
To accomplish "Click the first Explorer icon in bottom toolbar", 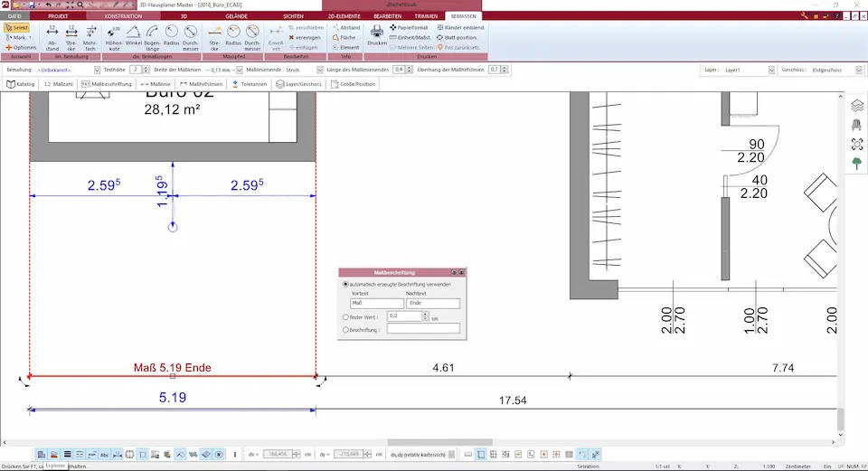I will [42, 455].
